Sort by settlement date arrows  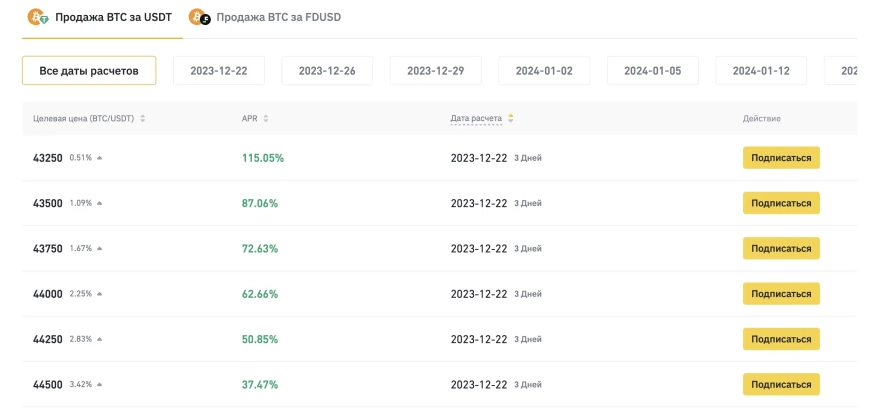tap(511, 119)
